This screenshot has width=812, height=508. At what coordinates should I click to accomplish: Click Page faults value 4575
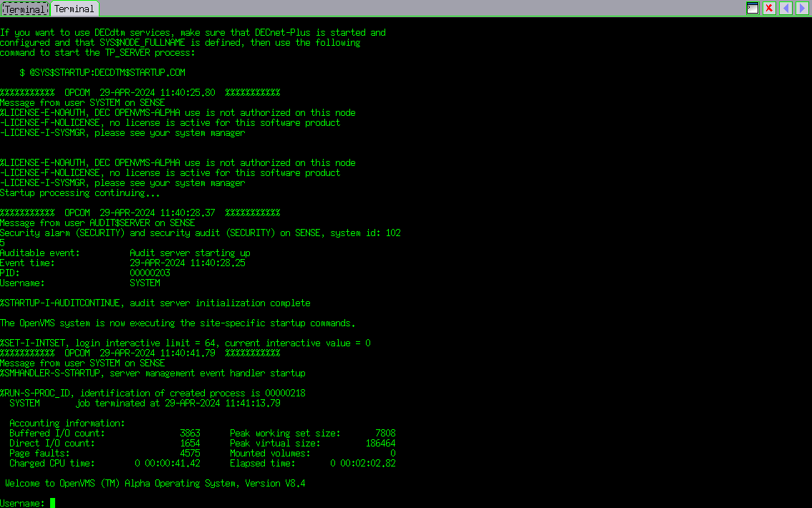190,453
